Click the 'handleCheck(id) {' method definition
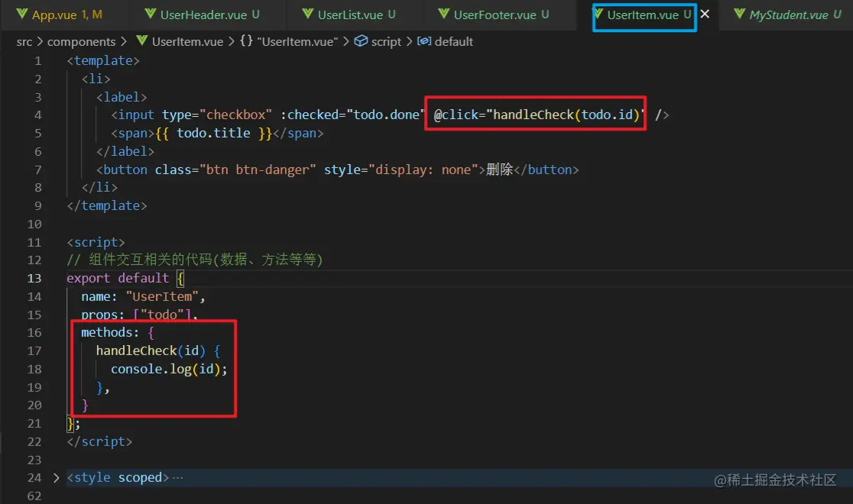853x504 pixels. click(158, 351)
